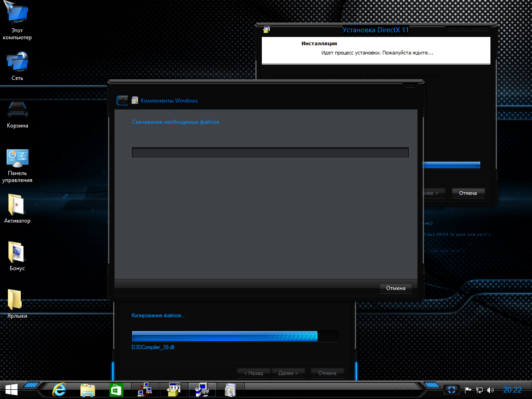Click the D3DCompiler_39.dll file name
Image resolution: width=532 pixels, height=399 pixels.
153,347
